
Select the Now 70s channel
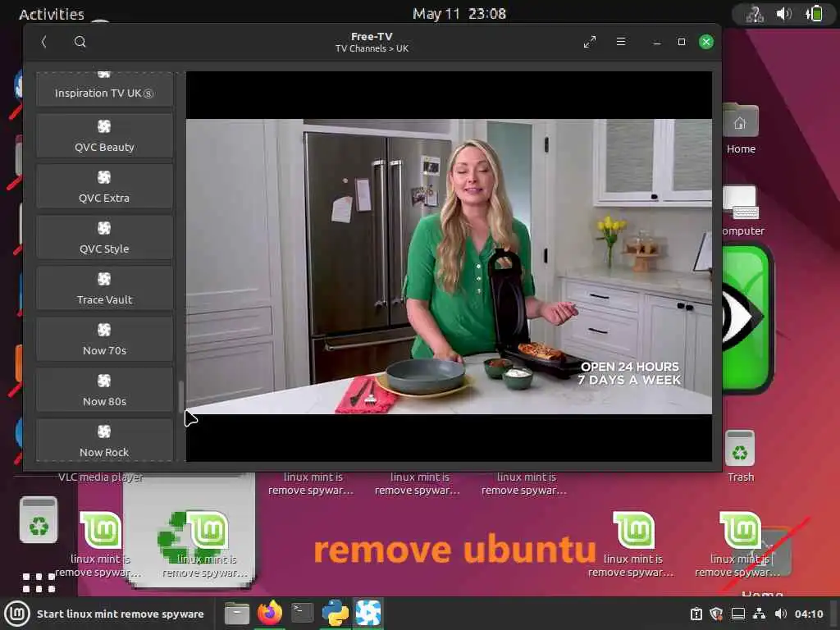104,339
